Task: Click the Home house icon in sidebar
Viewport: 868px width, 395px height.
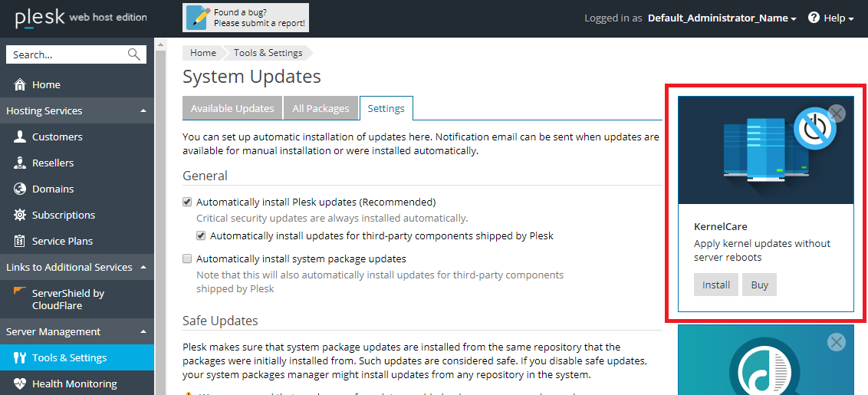Action: click(x=20, y=85)
